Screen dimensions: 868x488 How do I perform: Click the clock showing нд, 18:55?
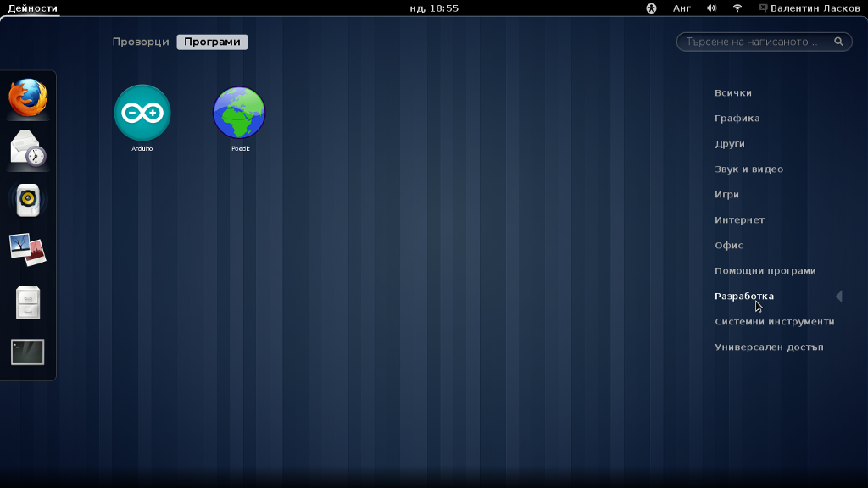[x=434, y=8]
